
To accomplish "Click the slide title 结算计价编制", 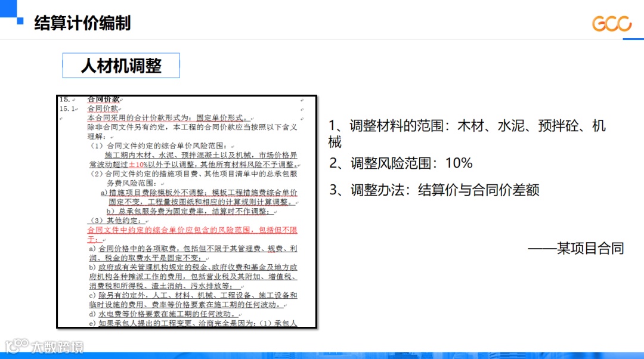I will click(x=82, y=23).
